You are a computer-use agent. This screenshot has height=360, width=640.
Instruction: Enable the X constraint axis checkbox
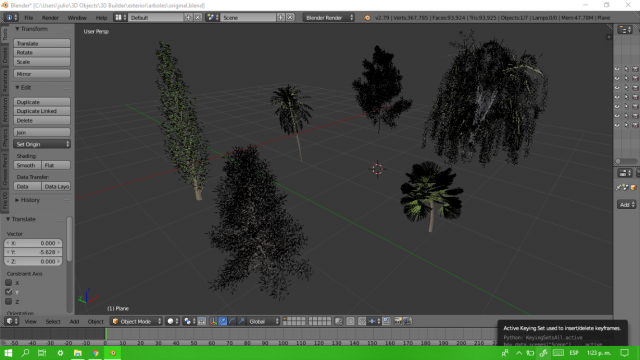(9, 282)
